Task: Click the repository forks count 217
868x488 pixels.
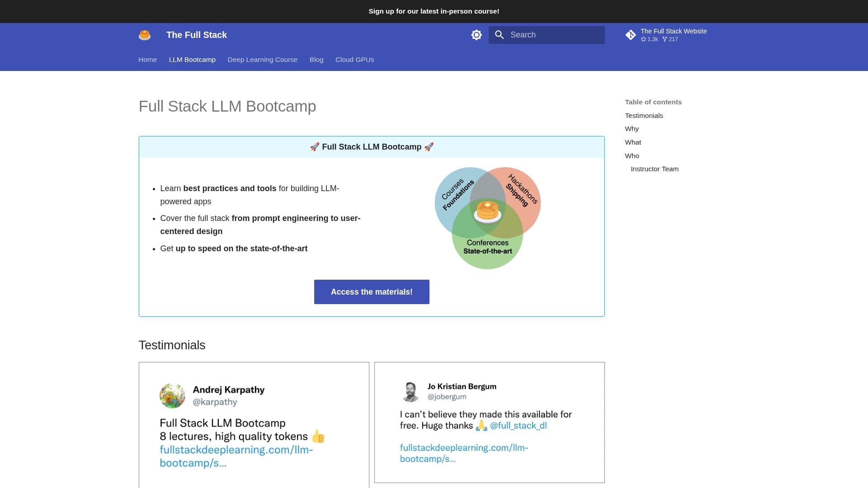Action: (670, 39)
